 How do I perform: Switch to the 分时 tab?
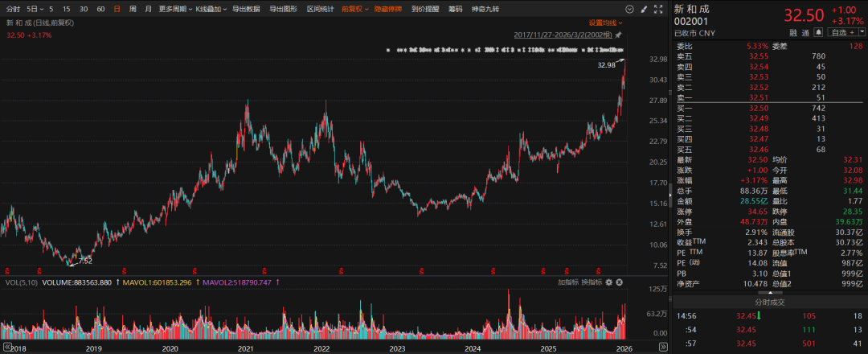click(13, 10)
